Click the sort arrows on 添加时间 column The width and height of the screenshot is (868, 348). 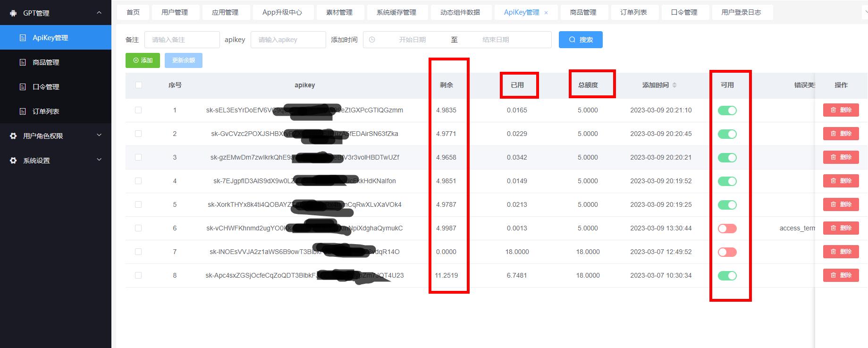coord(674,85)
